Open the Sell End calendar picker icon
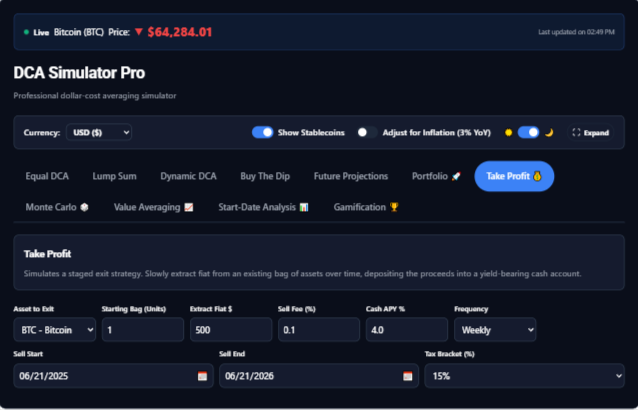The height and width of the screenshot is (410, 638). tap(407, 376)
